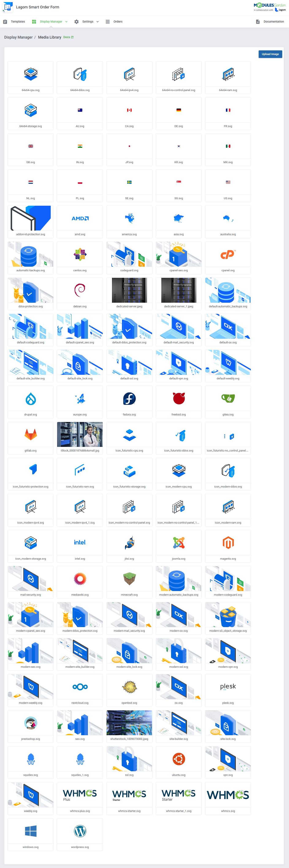Choose the plesk.svg logo
Image resolution: width=289 pixels, height=868 pixels.
click(228, 686)
